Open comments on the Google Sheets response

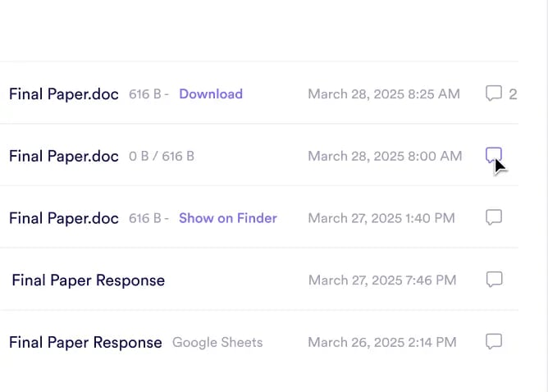[493, 341]
